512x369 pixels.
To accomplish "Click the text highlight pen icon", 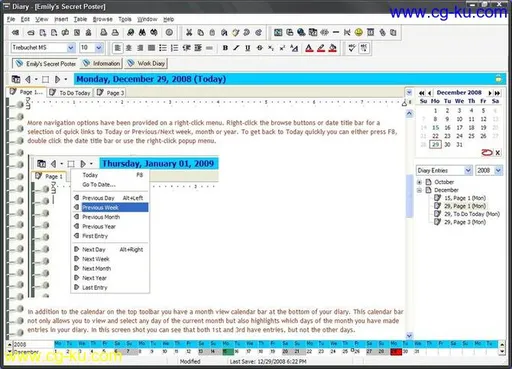I will (321, 48).
